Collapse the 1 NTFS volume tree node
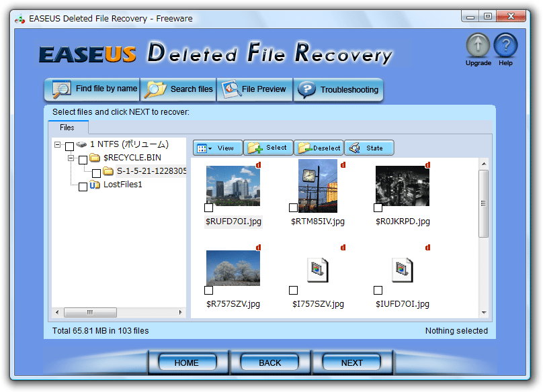543x392 pixels. [58, 144]
